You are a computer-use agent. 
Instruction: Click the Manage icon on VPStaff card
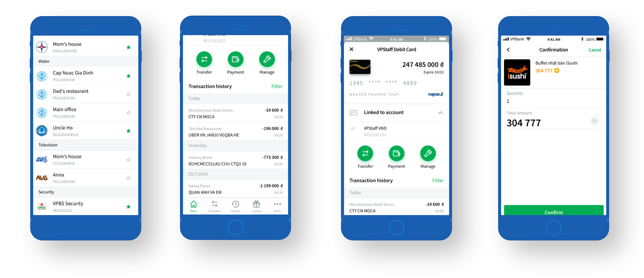click(427, 155)
